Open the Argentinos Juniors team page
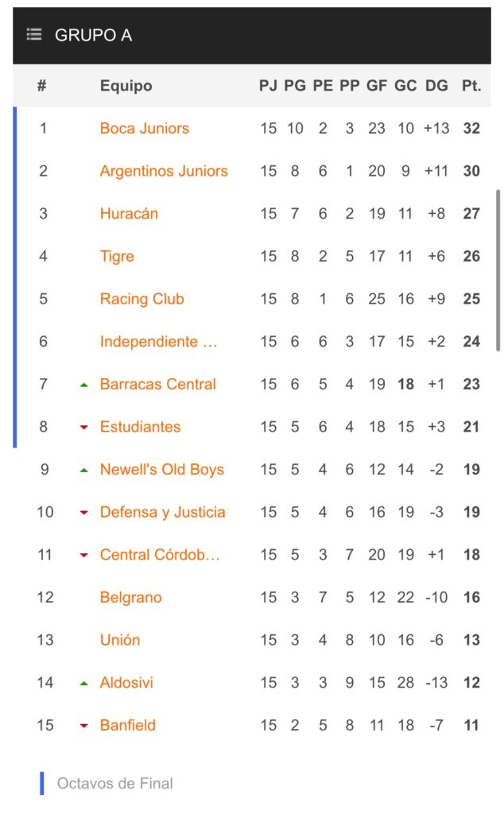This screenshot has width=504, height=814. click(164, 171)
